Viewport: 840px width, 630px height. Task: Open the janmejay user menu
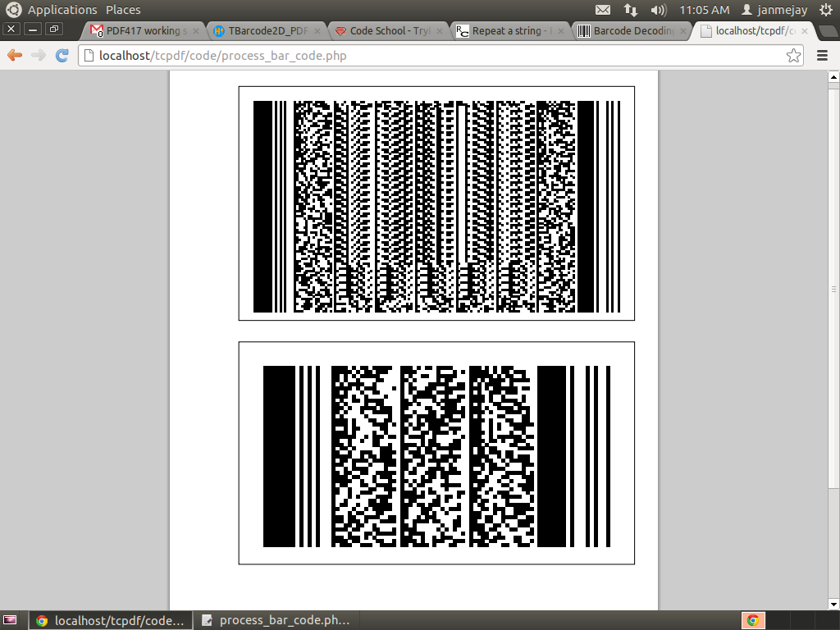776,10
